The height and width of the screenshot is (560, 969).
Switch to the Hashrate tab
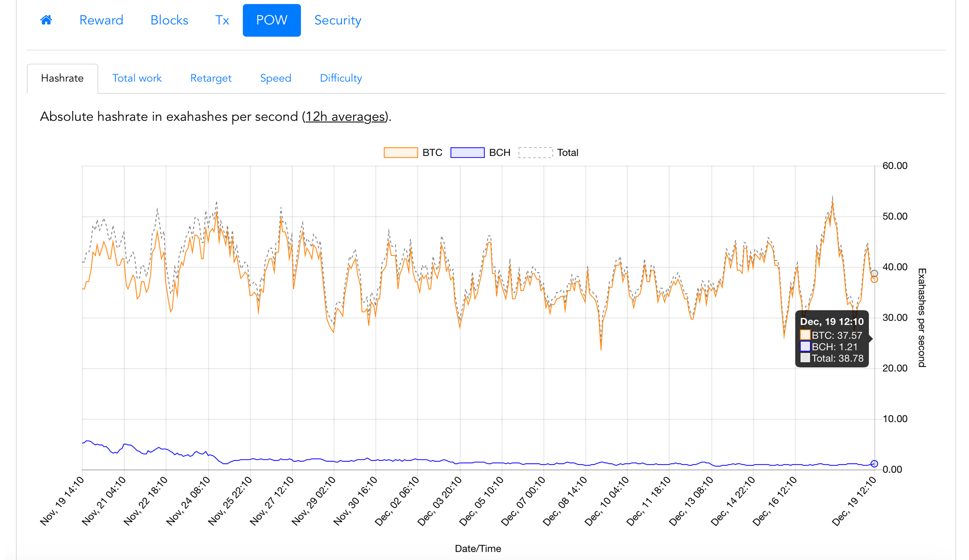coord(62,79)
